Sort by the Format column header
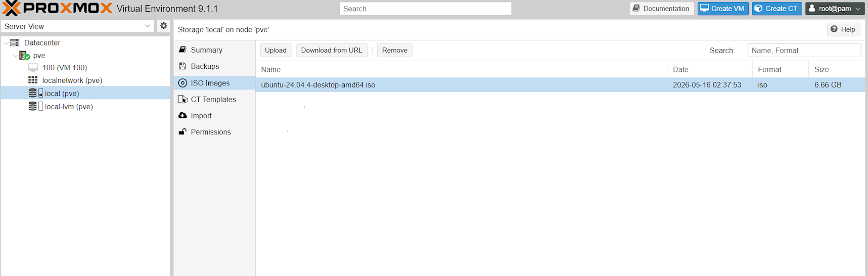This screenshot has height=276, width=868. pos(780,69)
